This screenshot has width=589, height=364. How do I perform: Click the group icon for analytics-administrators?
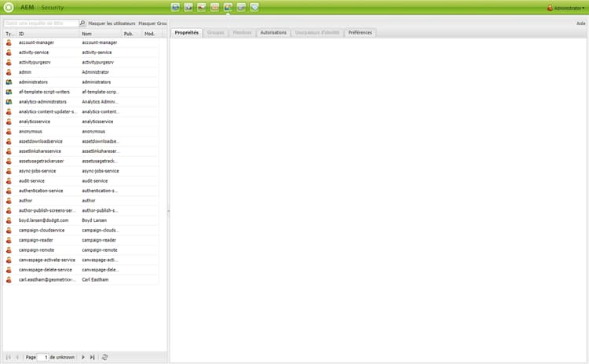point(9,102)
